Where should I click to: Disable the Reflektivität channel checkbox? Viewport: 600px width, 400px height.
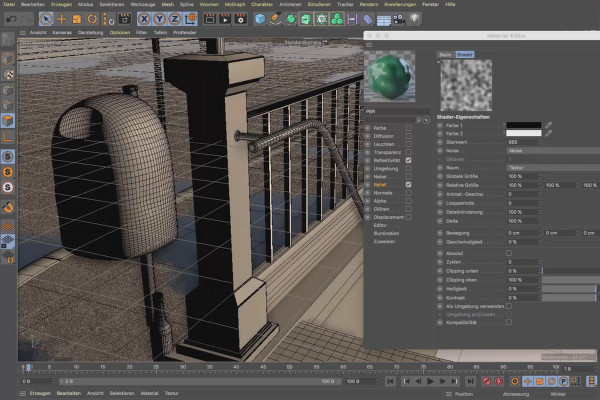408,160
